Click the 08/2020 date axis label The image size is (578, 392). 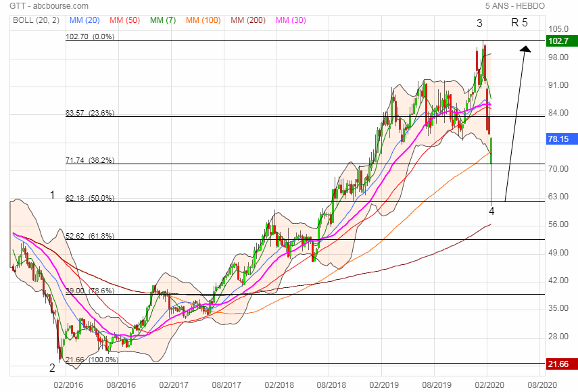point(542,385)
